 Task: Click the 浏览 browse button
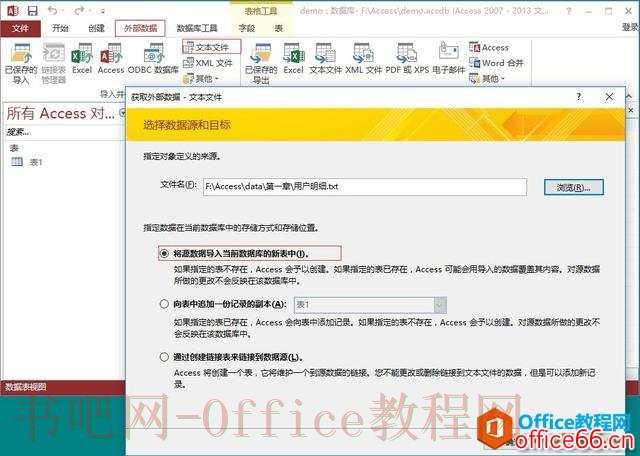point(573,187)
